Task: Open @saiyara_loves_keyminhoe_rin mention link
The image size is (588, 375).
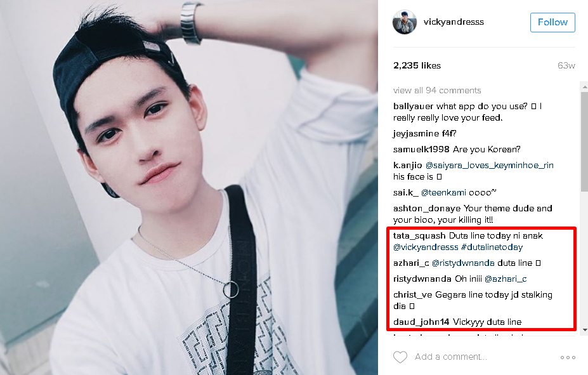Action: 490,166
